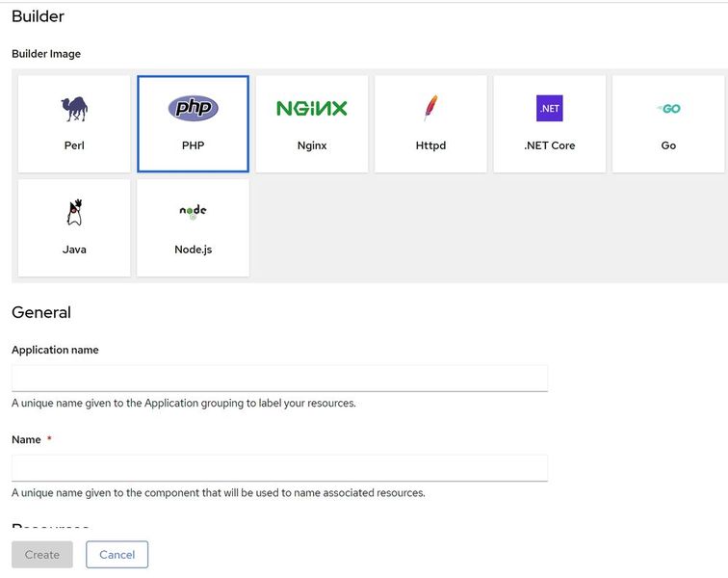
Task: Select the PHP elephant-oval logo
Action: tap(193, 109)
